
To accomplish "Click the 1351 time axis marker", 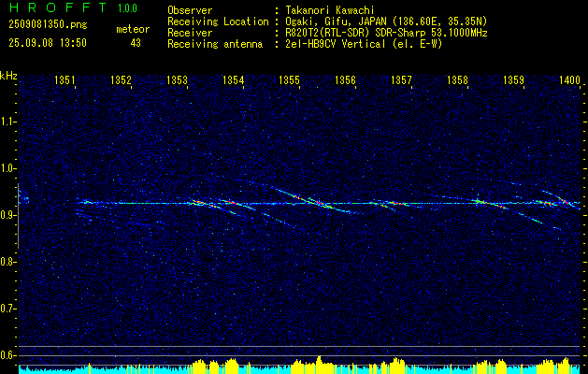I will [65, 79].
